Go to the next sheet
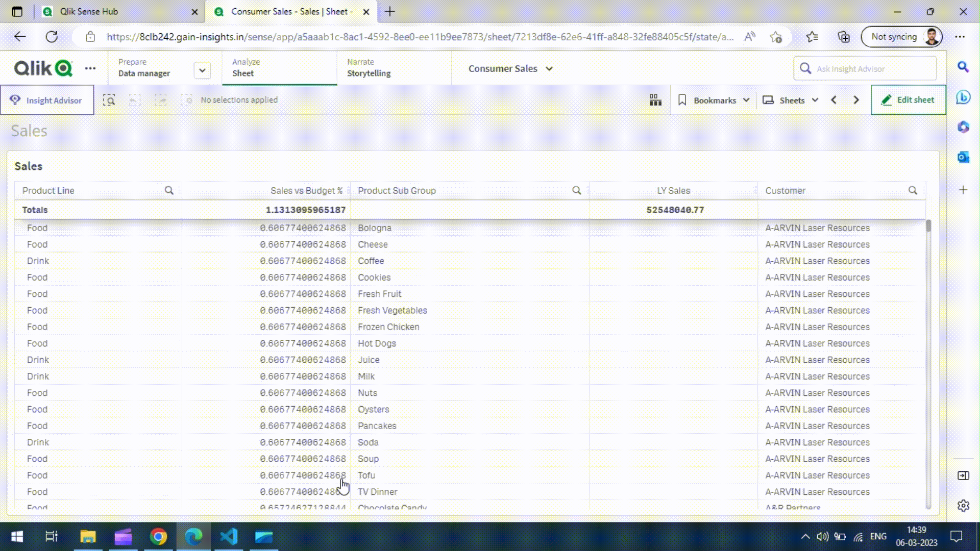 coord(856,100)
